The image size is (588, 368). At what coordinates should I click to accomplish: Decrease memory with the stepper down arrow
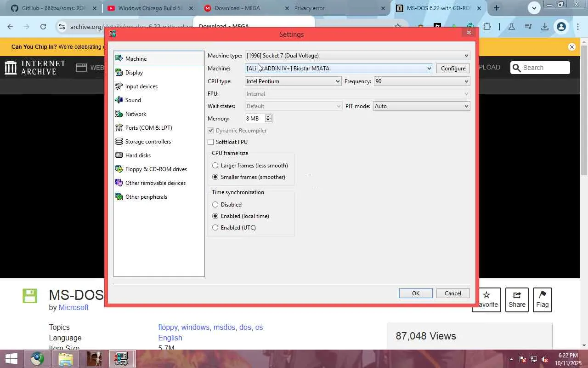[x=268, y=121]
